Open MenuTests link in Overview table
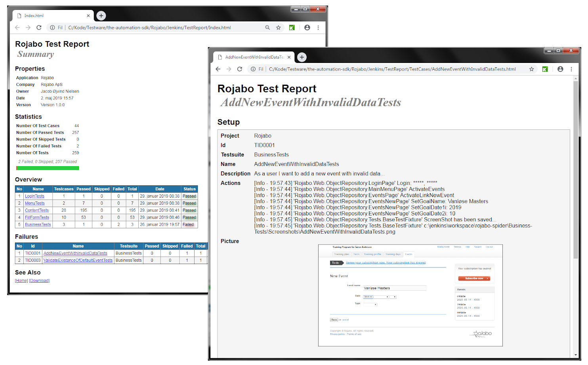This screenshot has width=588, height=365. click(x=35, y=203)
